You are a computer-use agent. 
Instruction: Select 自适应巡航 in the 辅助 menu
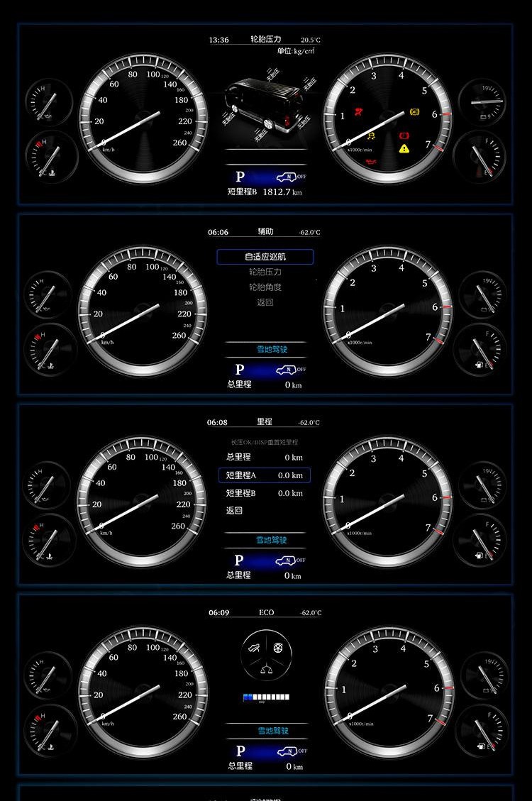pyautogui.click(x=265, y=257)
